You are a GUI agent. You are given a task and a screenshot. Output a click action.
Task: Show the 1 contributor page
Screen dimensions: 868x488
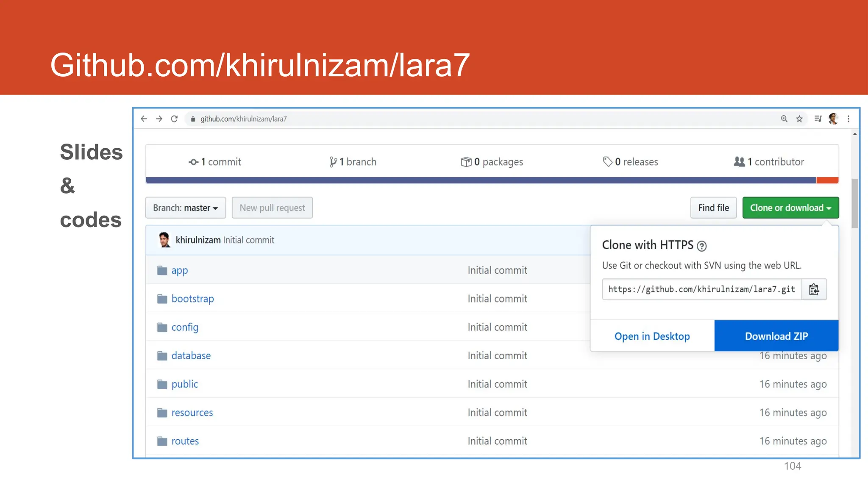[769, 162]
